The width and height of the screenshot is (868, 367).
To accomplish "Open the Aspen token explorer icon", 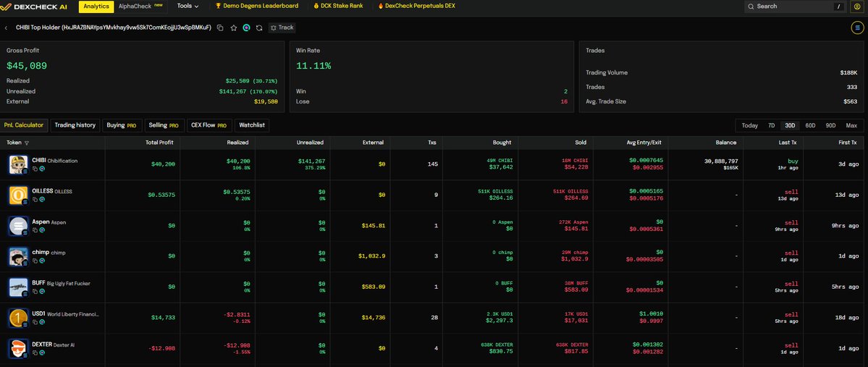I will 41,230.
